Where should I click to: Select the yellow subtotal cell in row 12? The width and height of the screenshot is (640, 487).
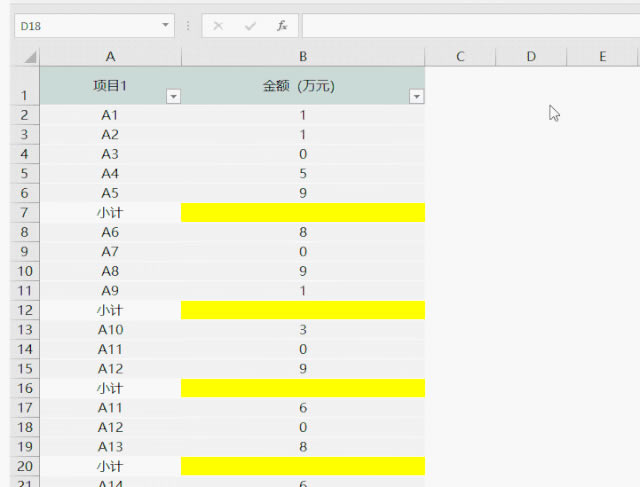tap(303, 310)
